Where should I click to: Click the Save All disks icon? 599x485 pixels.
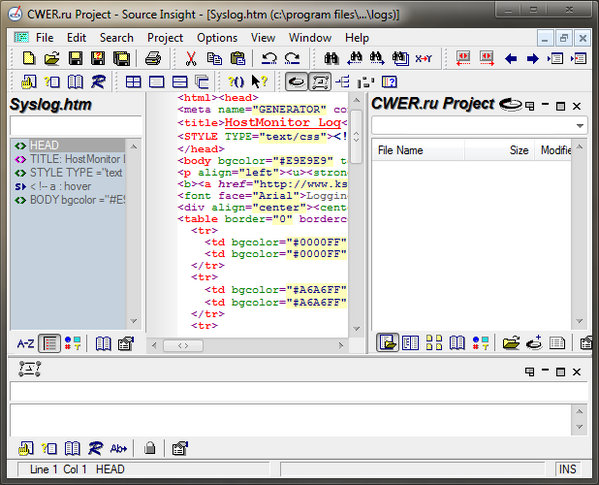coord(121,58)
